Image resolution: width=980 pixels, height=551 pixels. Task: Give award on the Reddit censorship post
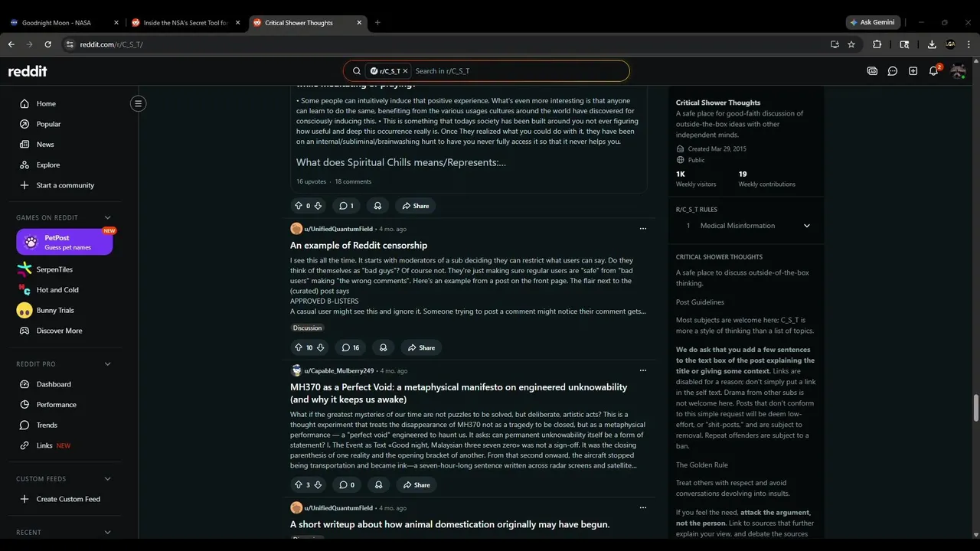tap(383, 347)
